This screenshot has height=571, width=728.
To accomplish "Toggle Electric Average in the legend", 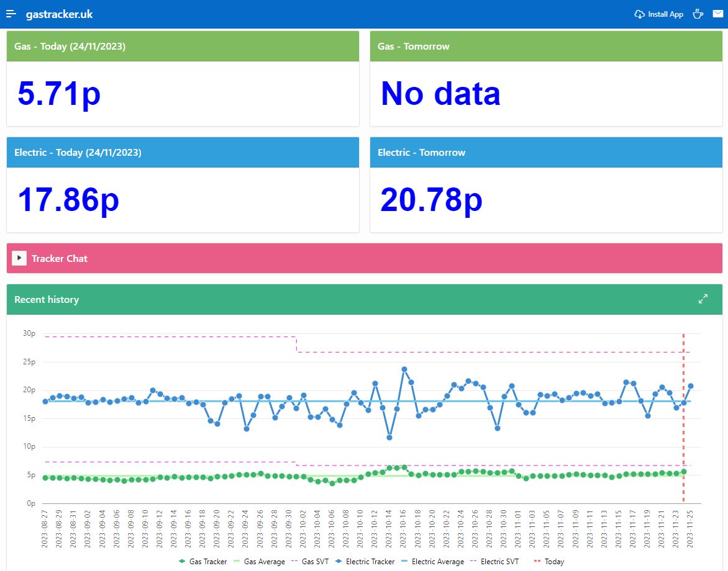I will point(432,562).
